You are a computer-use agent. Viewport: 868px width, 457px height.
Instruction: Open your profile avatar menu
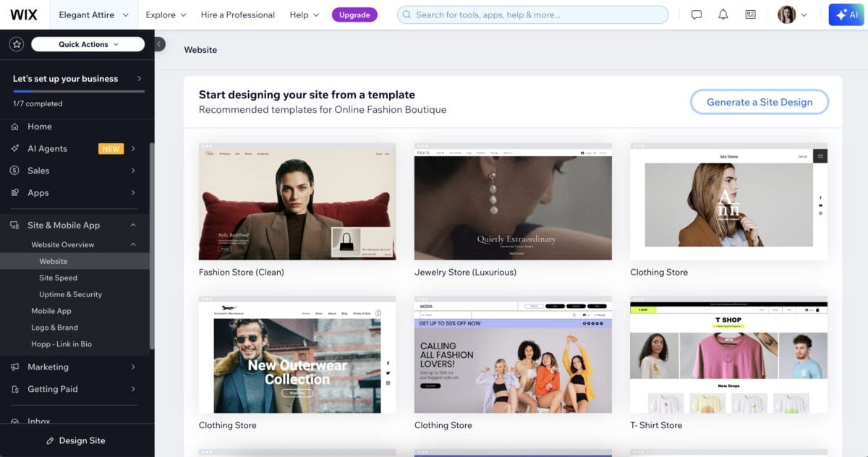click(786, 14)
